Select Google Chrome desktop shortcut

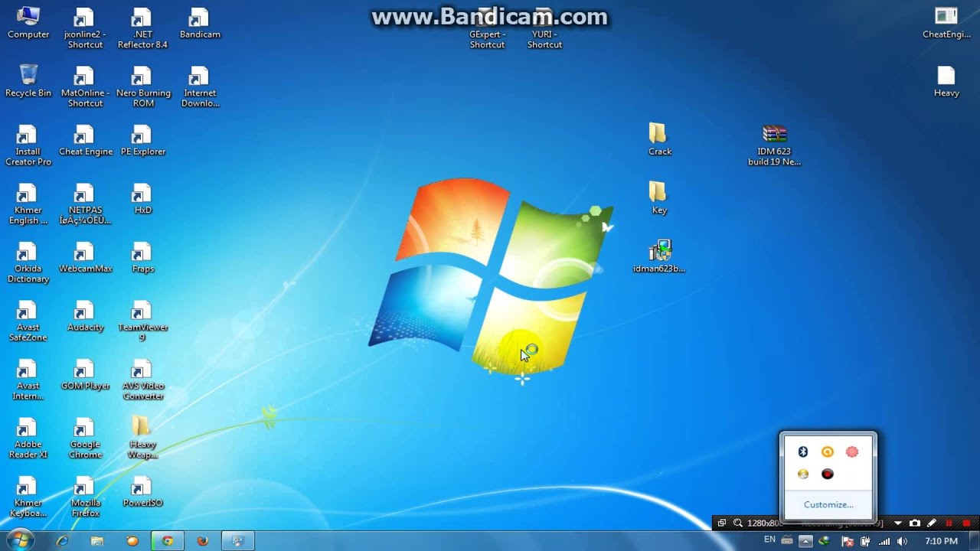tap(85, 439)
